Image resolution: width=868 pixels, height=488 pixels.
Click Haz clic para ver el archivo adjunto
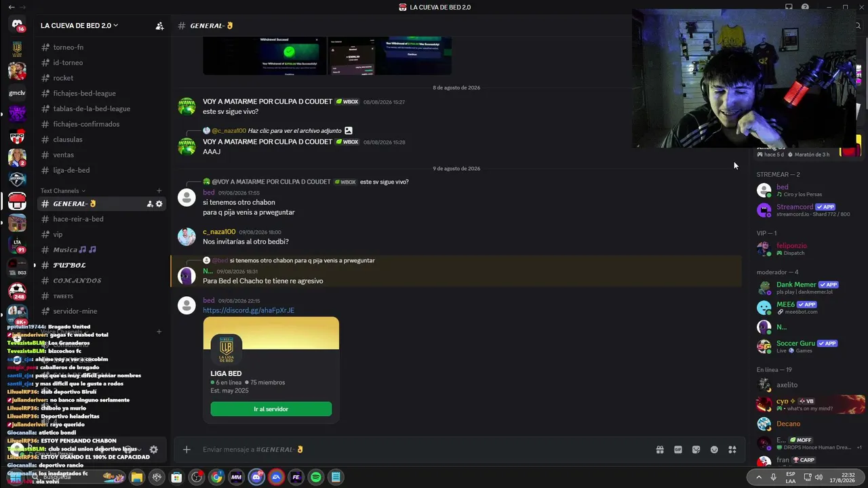coord(295,131)
